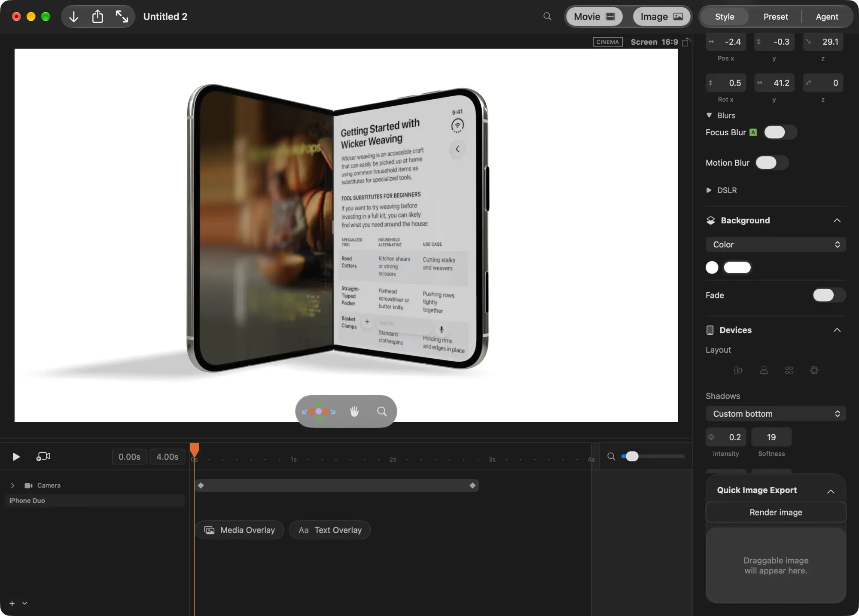Open the dropdown arrow next to the plus
Screen dimensions: 859x616
pos(24,604)
